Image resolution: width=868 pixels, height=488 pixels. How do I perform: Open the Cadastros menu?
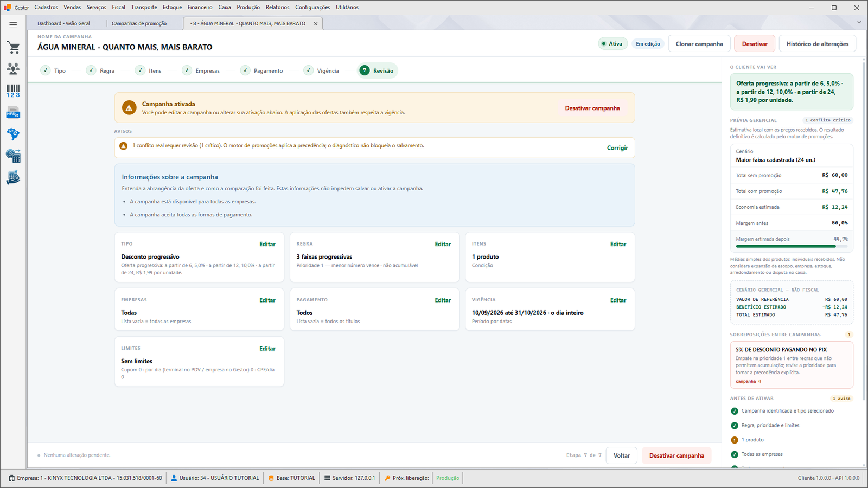click(46, 7)
